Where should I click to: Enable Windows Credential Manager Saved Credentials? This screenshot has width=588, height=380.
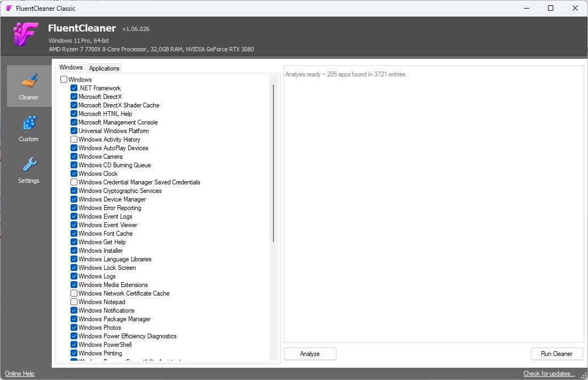pos(74,182)
